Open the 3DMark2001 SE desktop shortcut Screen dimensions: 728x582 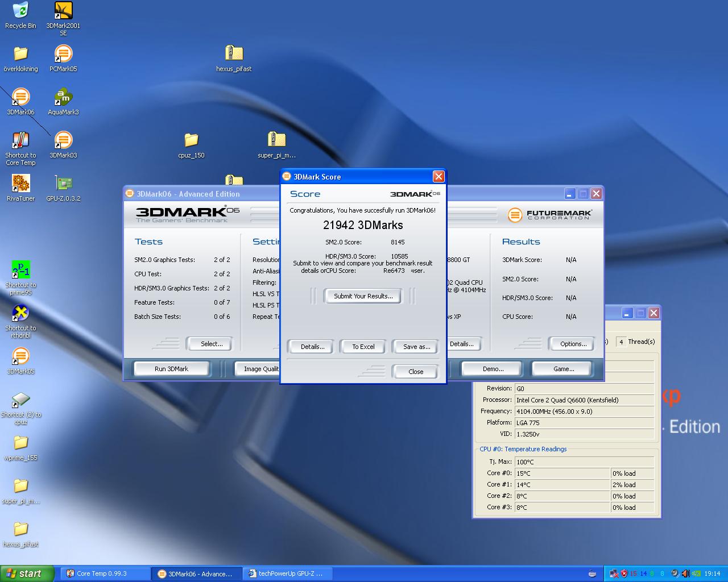63,19
